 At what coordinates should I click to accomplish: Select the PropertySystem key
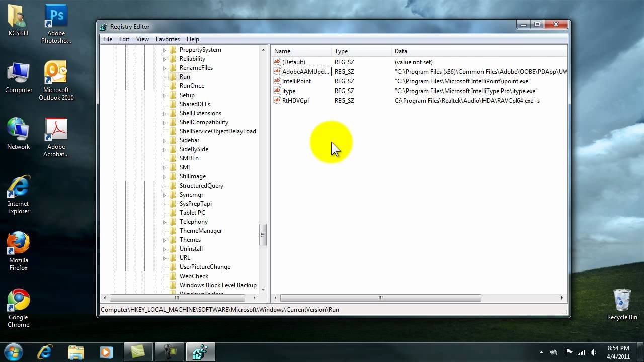[x=200, y=50]
